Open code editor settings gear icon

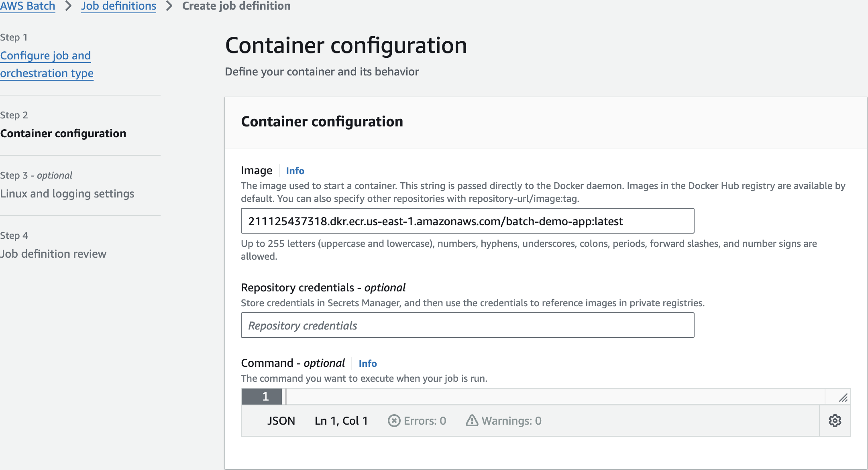pos(835,421)
